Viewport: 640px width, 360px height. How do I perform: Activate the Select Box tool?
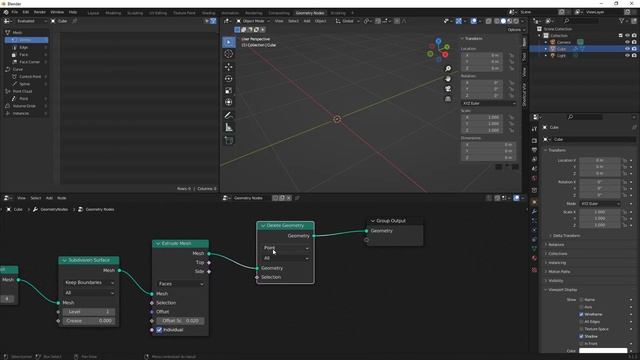(x=229, y=42)
